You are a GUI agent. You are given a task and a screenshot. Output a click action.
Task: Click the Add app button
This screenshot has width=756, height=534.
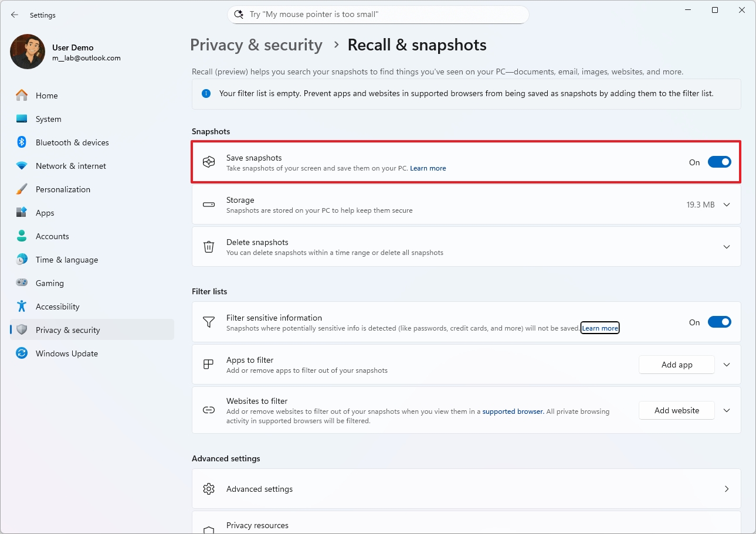pos(676,364)
